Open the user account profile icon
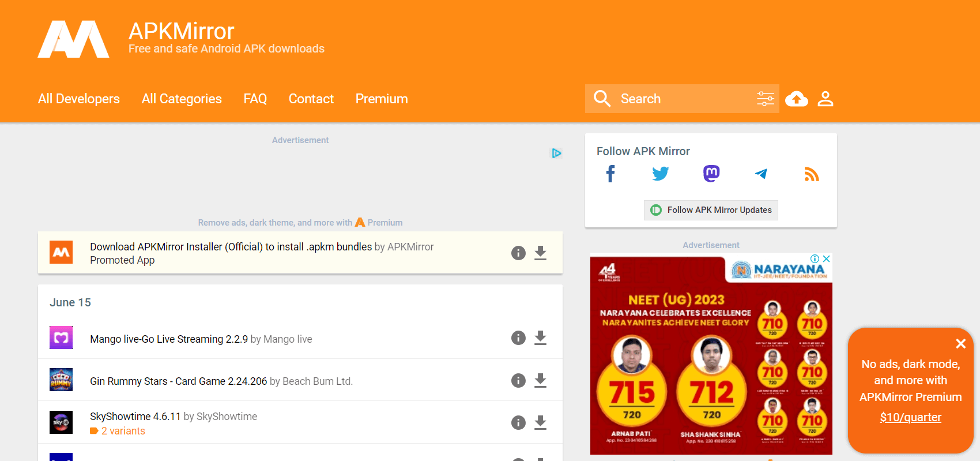The height and width of the screenshot is (461, 980). 826,99
